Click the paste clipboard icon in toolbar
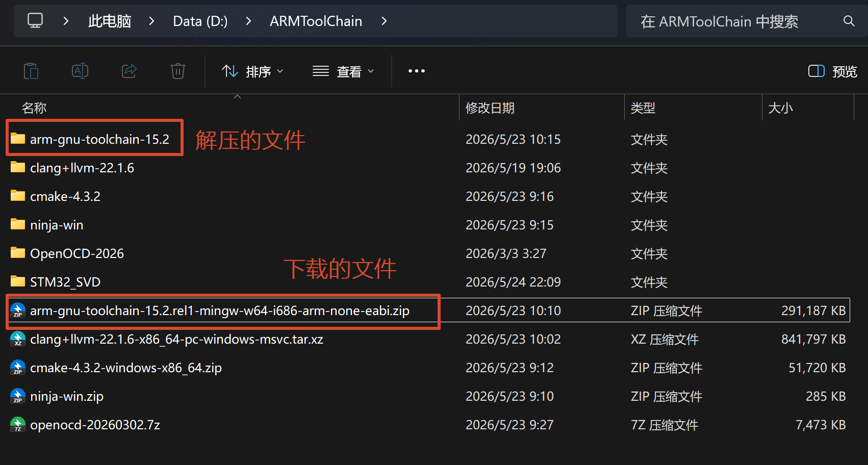 click(31, 71)
